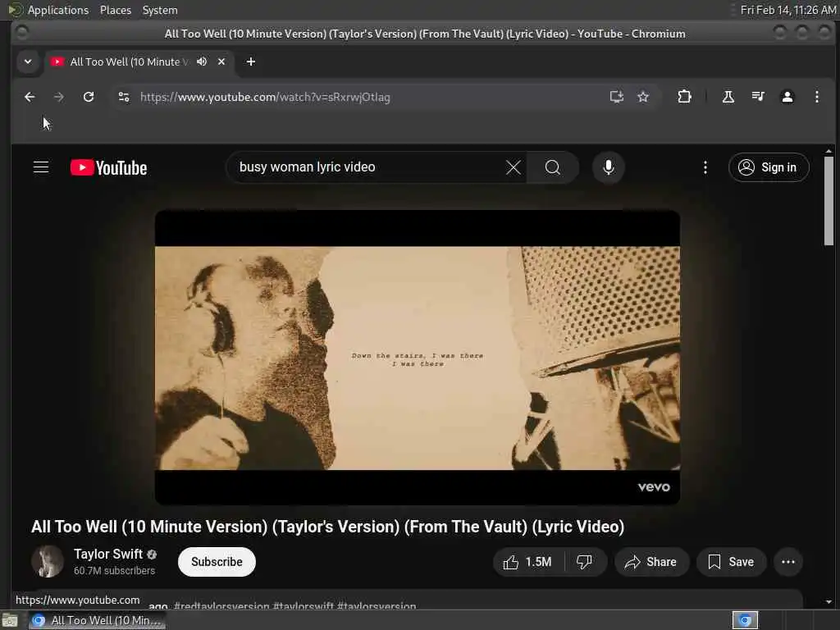Click the address bar URL
Screen dimensions: 840x630
tap(265, 97)
